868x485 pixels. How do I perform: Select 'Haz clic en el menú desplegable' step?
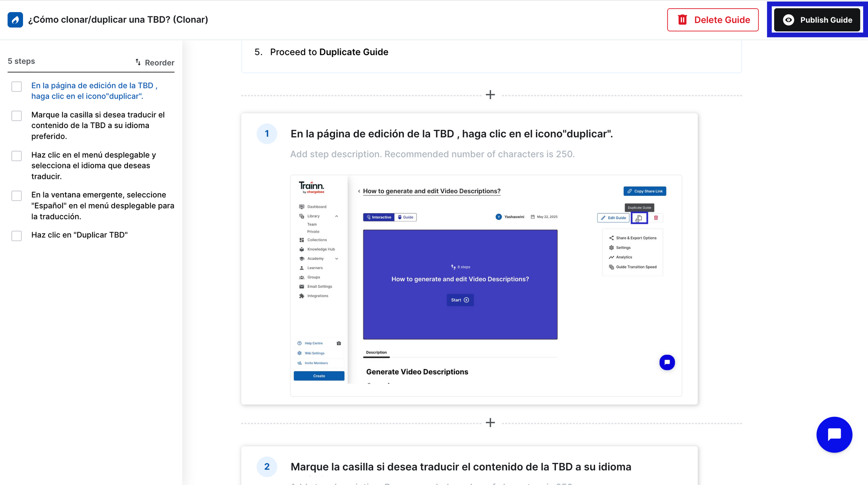click(x=94, y=165)
